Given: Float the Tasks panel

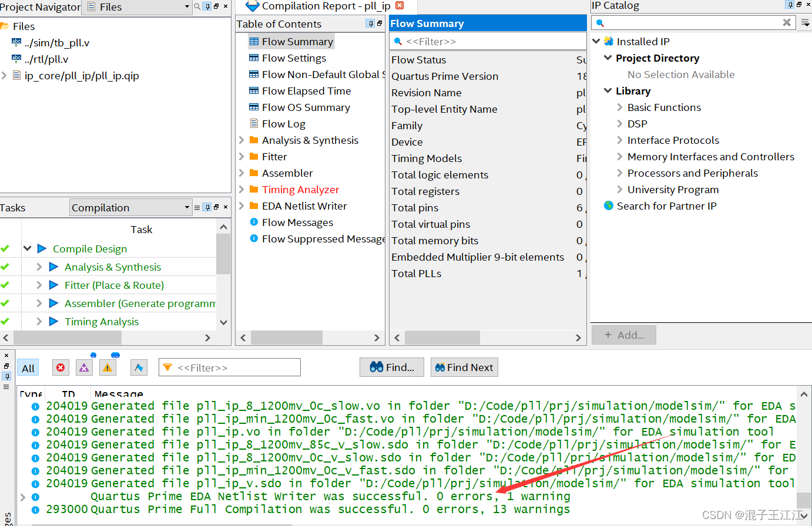Looking at the screenshot, I should coord(216,207).
